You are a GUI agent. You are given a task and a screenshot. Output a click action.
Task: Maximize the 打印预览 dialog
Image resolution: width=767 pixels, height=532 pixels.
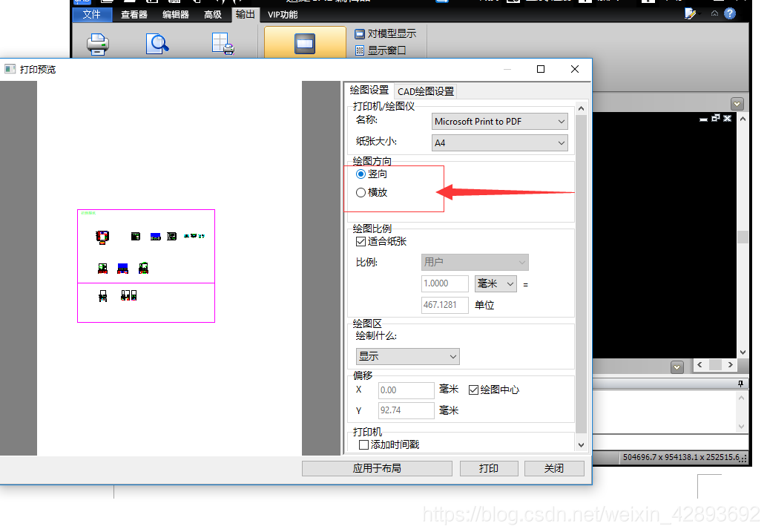[541, 69]
